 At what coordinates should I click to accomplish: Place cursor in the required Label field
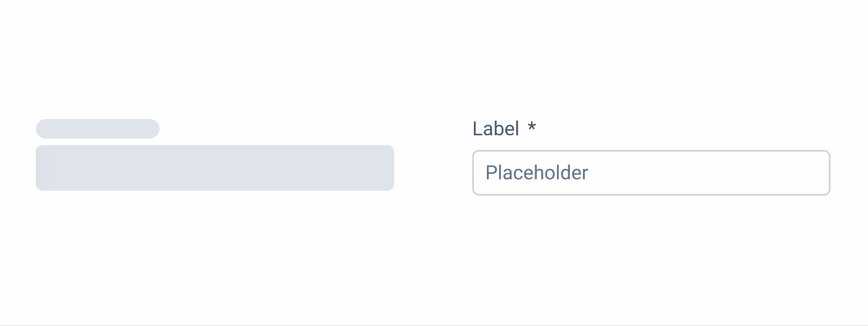(651, 173)
